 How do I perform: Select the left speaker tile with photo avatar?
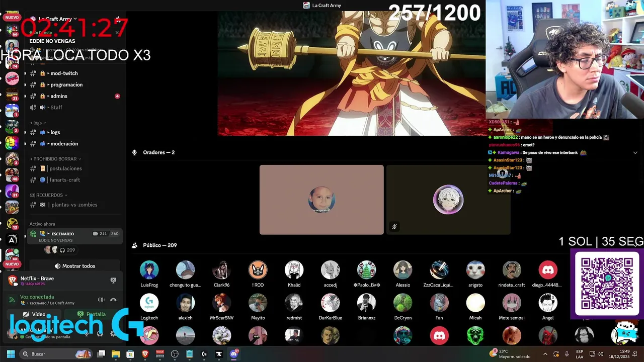321,200
